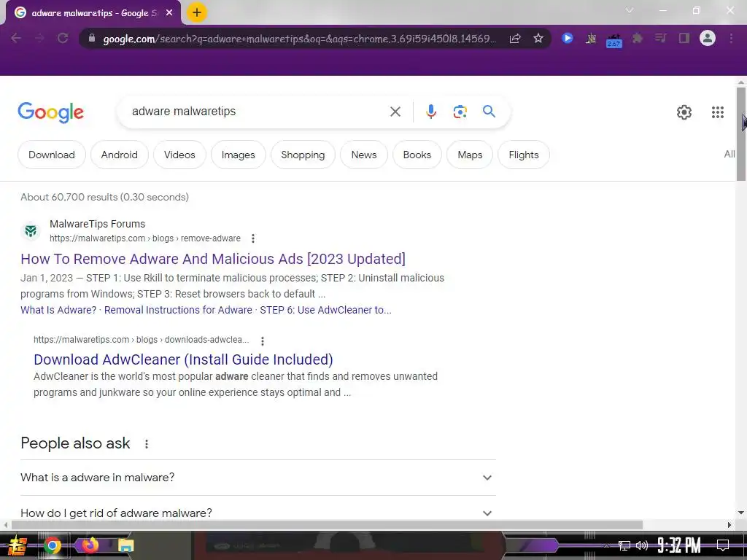Open 'STEP 6: Use AdwCleaner to...' sitelink

tap(325, 310)
